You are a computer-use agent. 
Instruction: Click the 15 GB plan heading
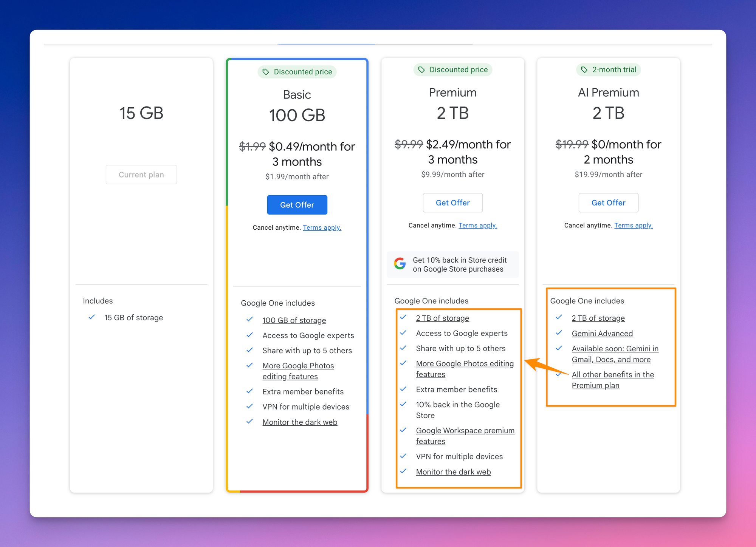(141, 113)
